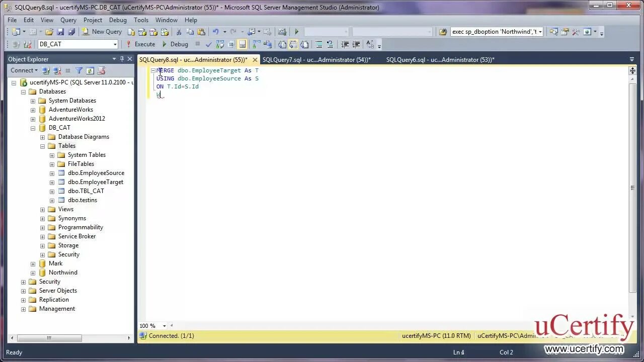The height and width of the screenshot is (362, 644).
Task: Switch to SQLQuery7.sql tab
Action: coord(316,60)
